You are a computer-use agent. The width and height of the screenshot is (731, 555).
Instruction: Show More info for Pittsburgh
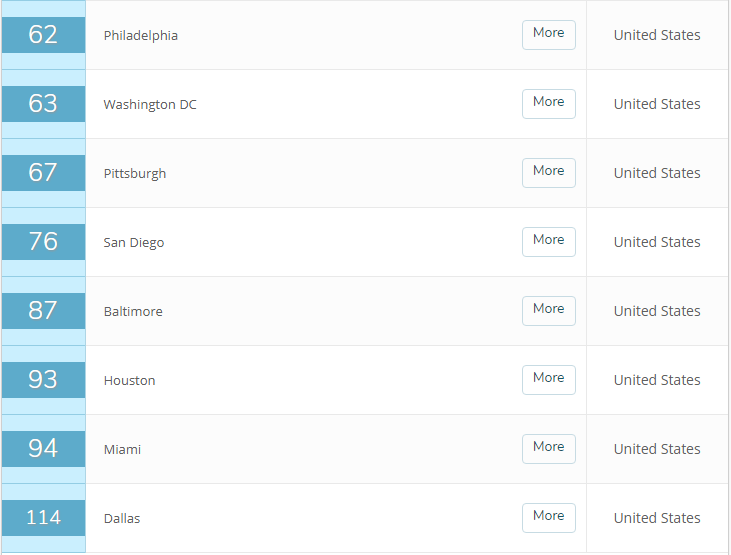point(548,172)
